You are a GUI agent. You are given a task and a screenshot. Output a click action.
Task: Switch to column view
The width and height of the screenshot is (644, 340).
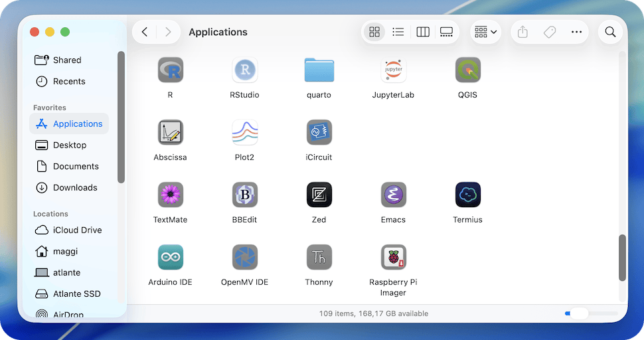pyautogui.click(x=423, y=32)
